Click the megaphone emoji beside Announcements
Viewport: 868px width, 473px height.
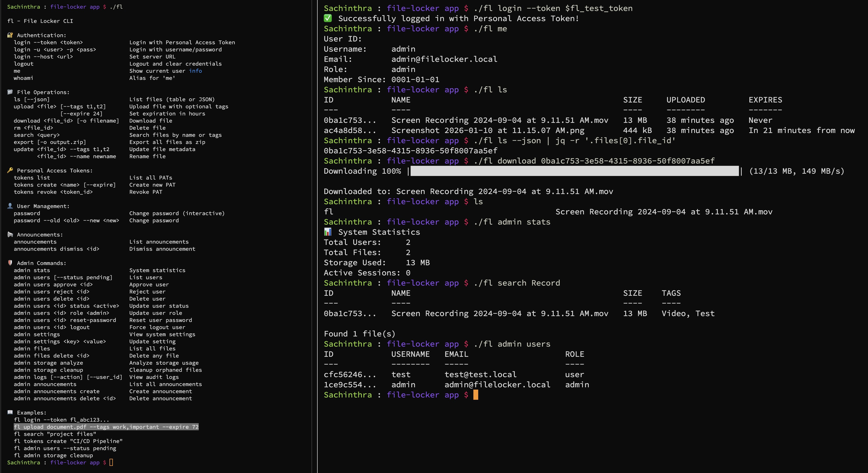[x=10, y=234]
